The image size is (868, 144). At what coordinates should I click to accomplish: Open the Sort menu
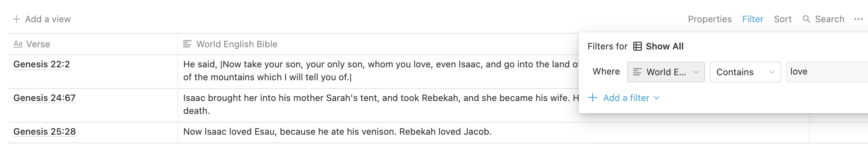[x=783, y=19]
